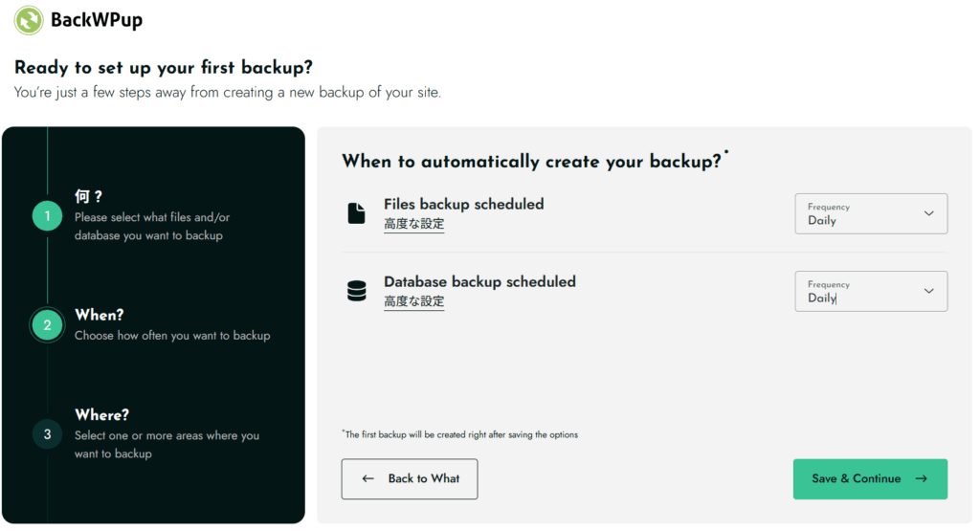Screen dimensions: 980x531
Task: Click the right arrow in Save & Continue
Action: (x=921, y=478)
